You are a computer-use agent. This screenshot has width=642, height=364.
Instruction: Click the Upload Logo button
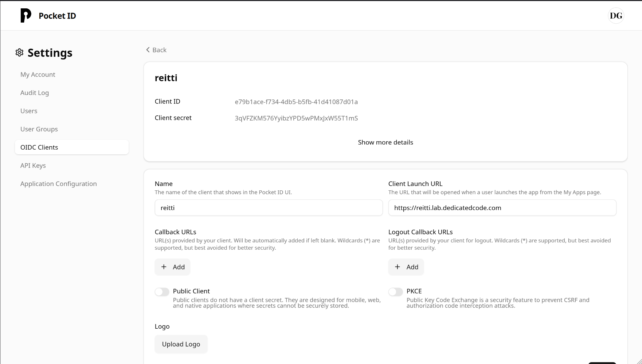(x=181, y=344)
